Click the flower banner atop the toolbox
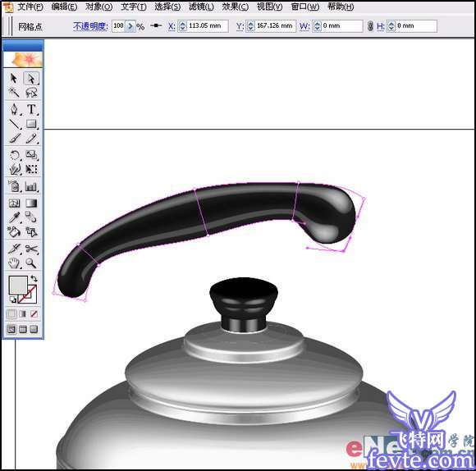Viewport: 476px width, 471px height. point(23,59)
